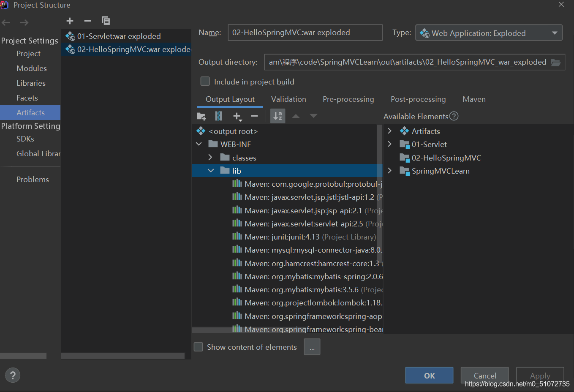Open Global Libraries settings
Screen dimensions: 574x392
(38, 154)
